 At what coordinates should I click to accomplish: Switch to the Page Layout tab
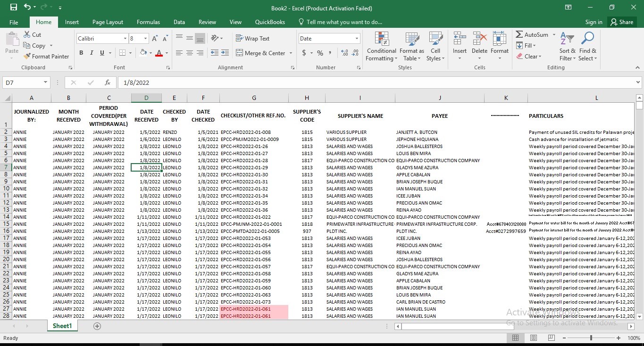(108, 22)
